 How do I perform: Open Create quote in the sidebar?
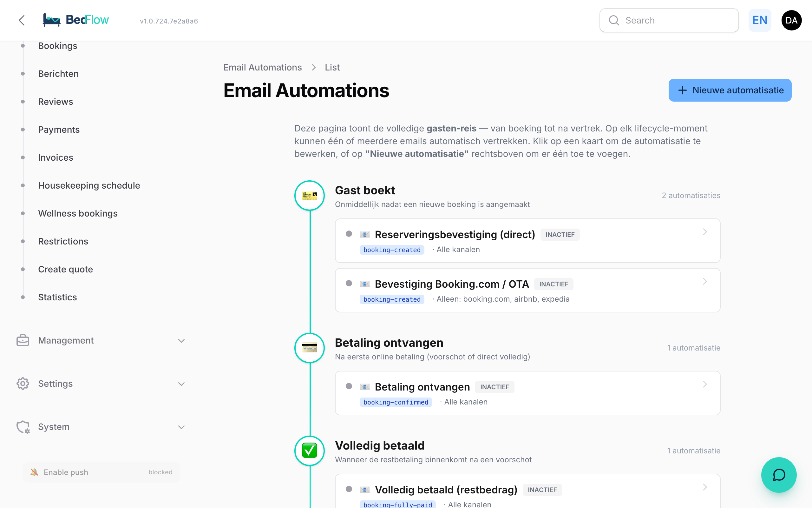[65, 269]
